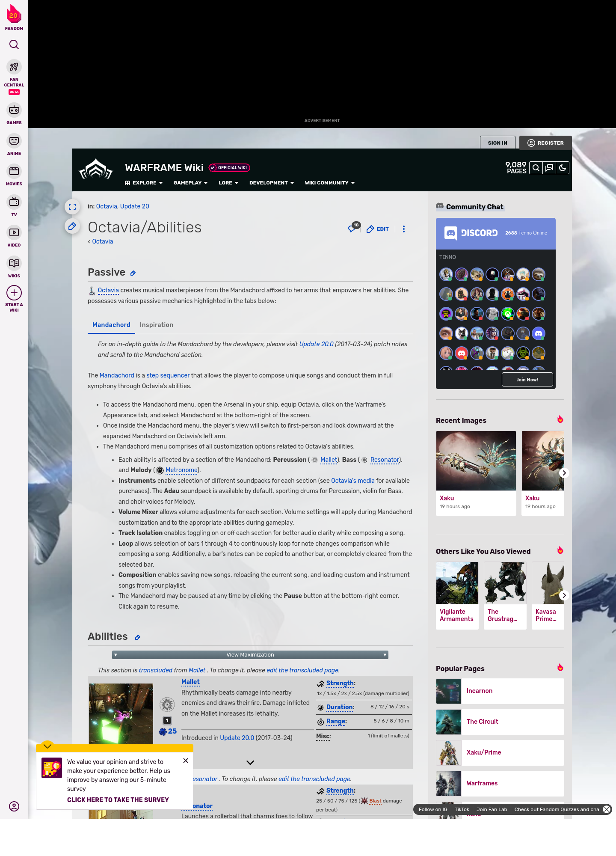Click the Recent Images flame icon
The width and height of the screenshot is (616, 856).
click(x=560, y=419)
